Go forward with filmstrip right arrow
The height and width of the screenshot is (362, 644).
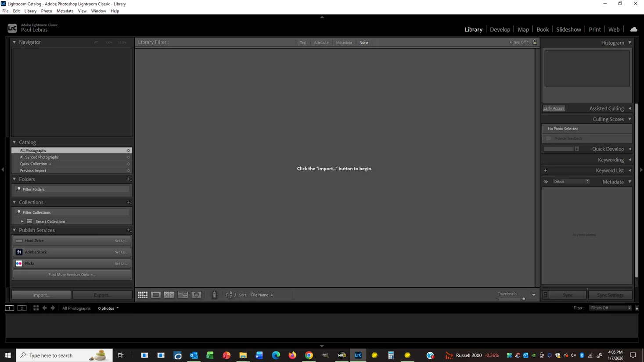[53, 308]
